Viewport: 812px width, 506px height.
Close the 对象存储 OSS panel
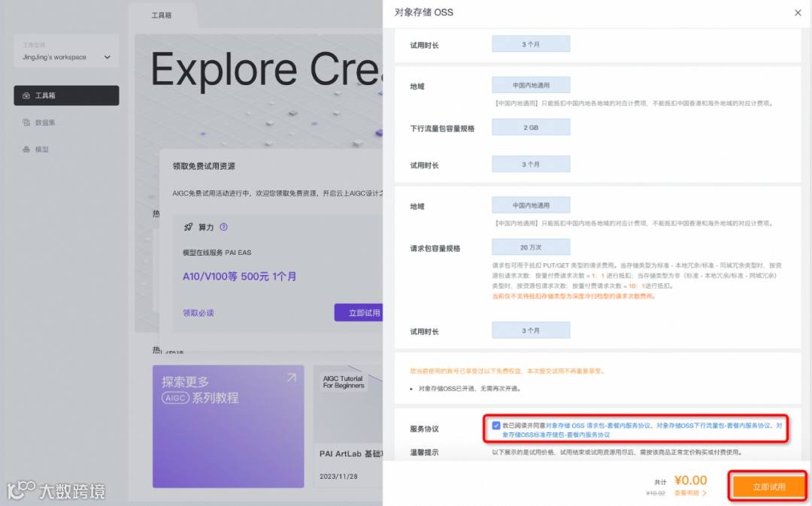pos(798,13)
